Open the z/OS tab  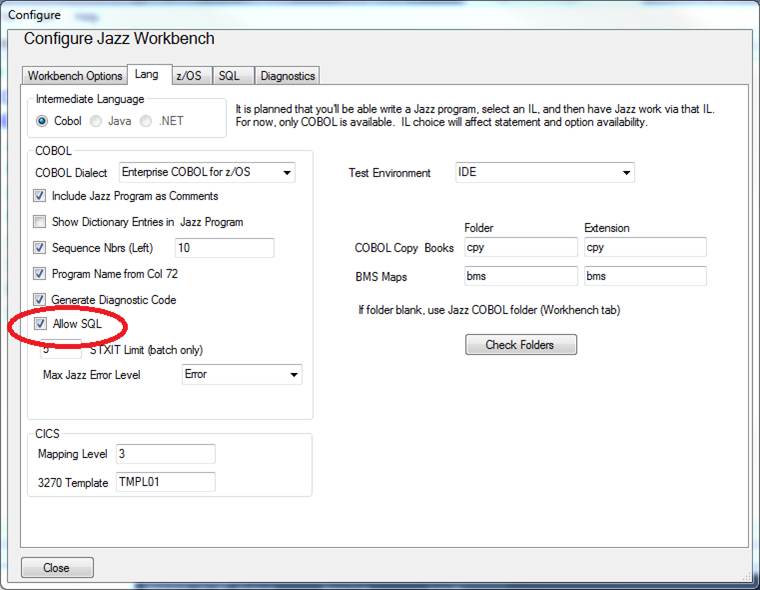pyautogui.click(x=191, y=76)
